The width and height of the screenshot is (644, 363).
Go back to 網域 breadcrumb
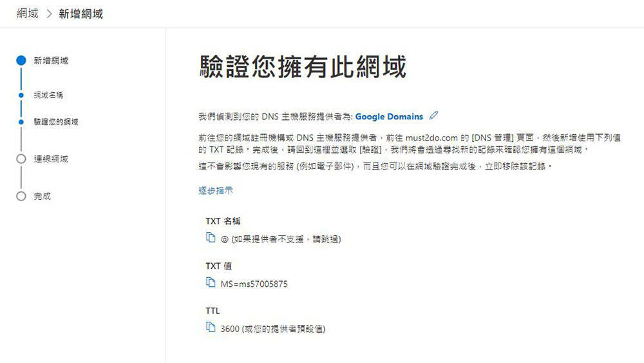pyautogui.click(x=28, y=14)
